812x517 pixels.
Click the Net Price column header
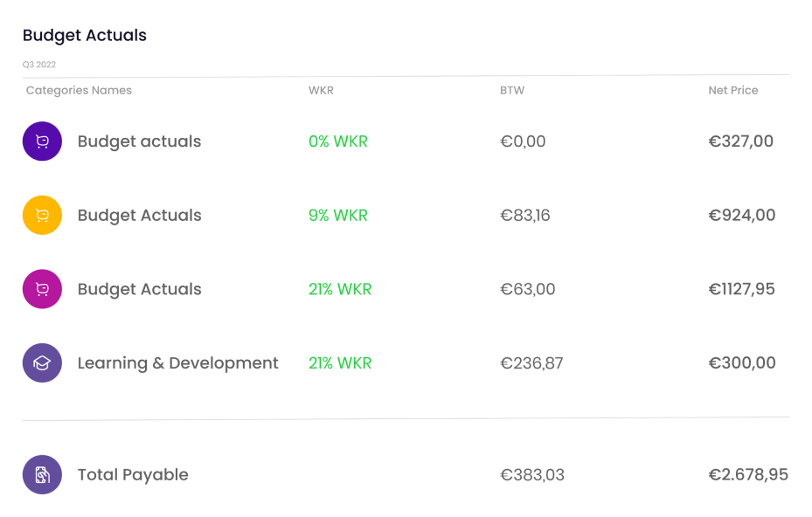pyautogui.click(x=733, y=91)
